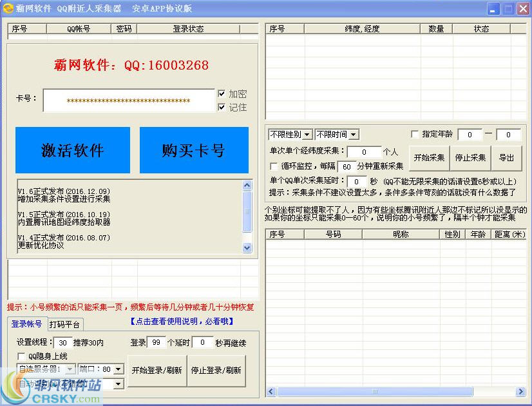Close the window
The image size is (532, 406).
522,8
